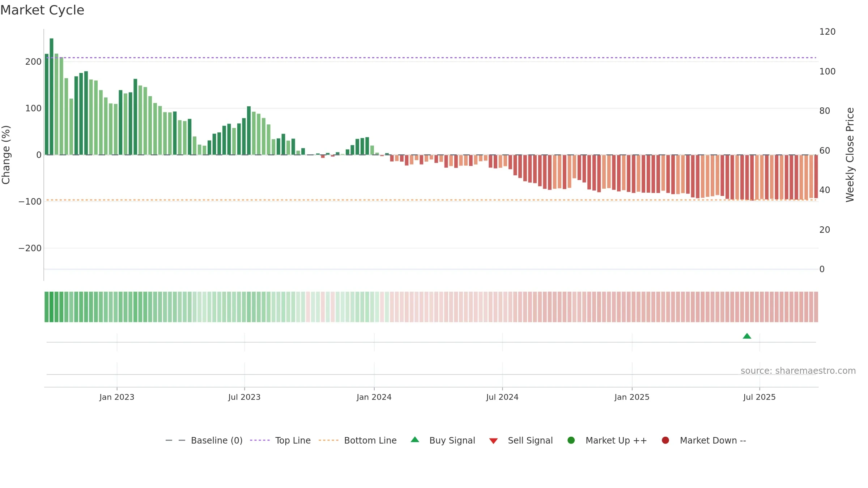Click the Jan 2025 x-axis label
This screenshot has width=868, height=488.
(x=632, y=397)
